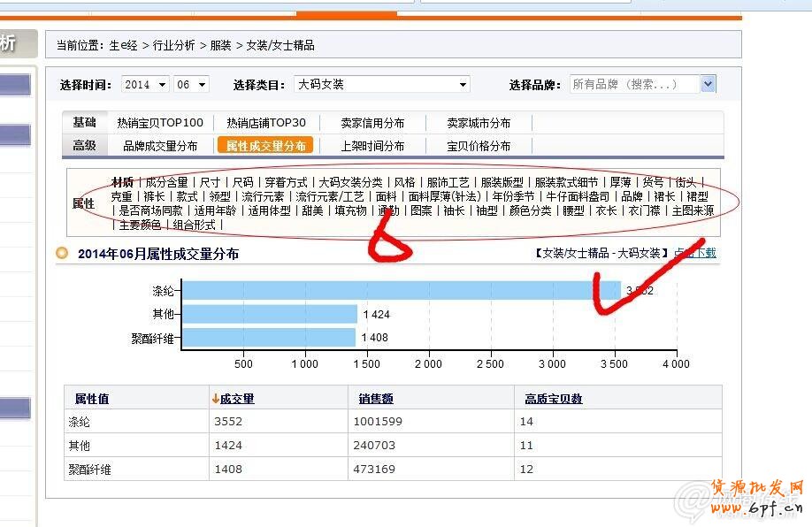The height and width of the screenshot is (527, 812).
Task: Switch to 热销宝贝TOP100 tab
Action: point(160,123)
